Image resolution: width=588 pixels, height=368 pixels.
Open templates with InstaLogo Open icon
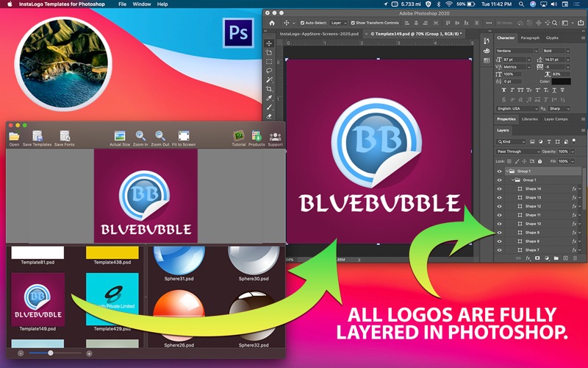(x=14, y=138)
